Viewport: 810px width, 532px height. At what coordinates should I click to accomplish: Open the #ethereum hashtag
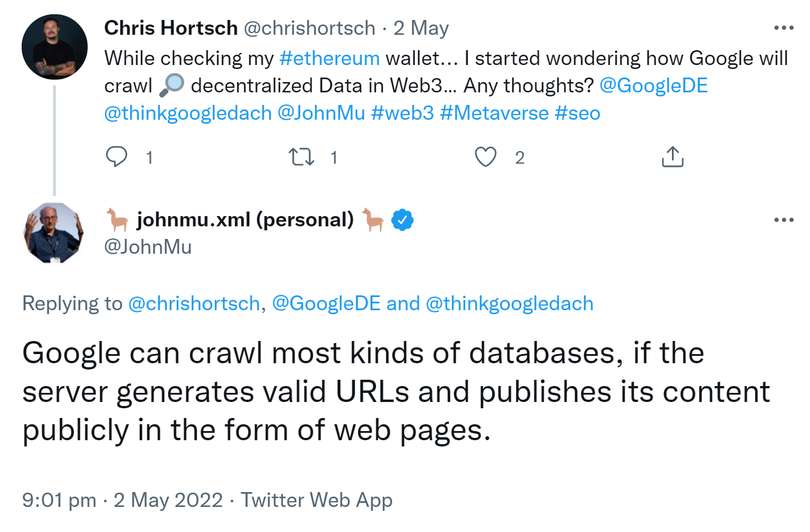(x=329, y=58)
